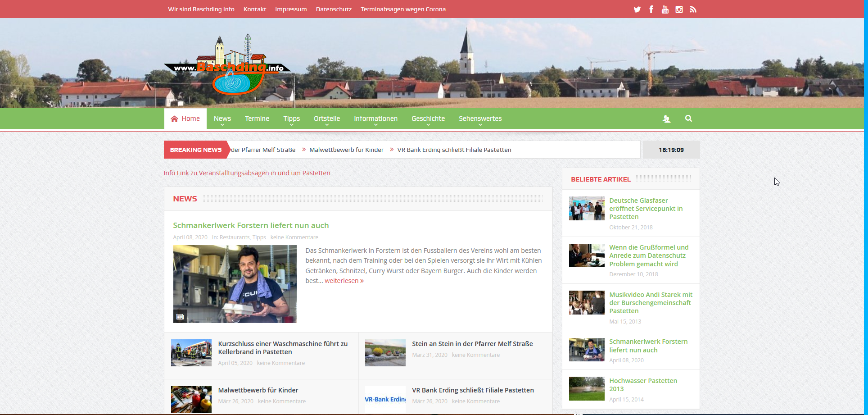
Task: Click the weiterlesen link
Action: point(344,281)
